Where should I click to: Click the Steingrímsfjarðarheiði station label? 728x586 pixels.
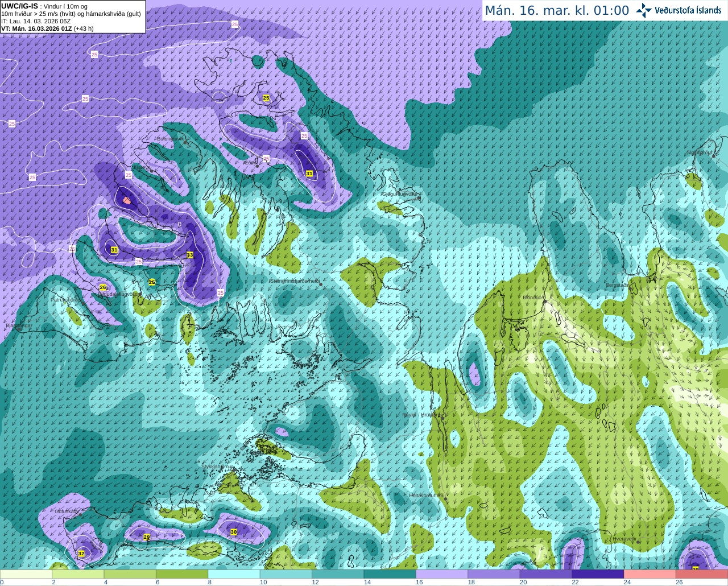(x=295, y=280)
